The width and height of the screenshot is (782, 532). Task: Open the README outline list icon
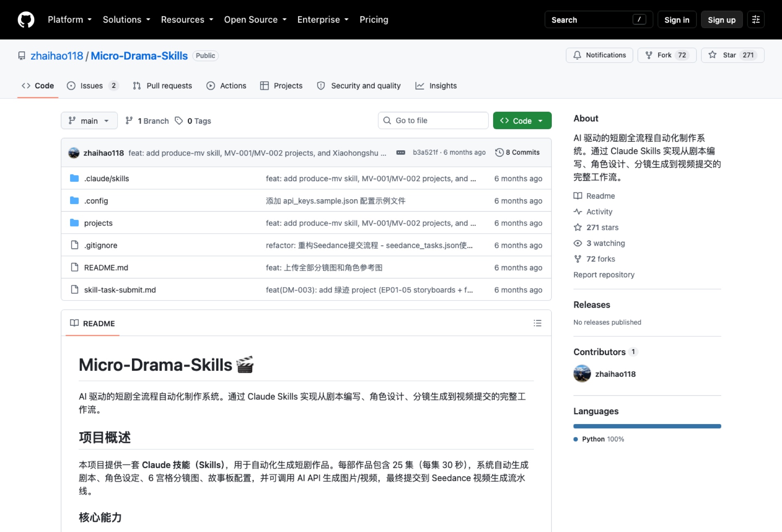point(538,323)
